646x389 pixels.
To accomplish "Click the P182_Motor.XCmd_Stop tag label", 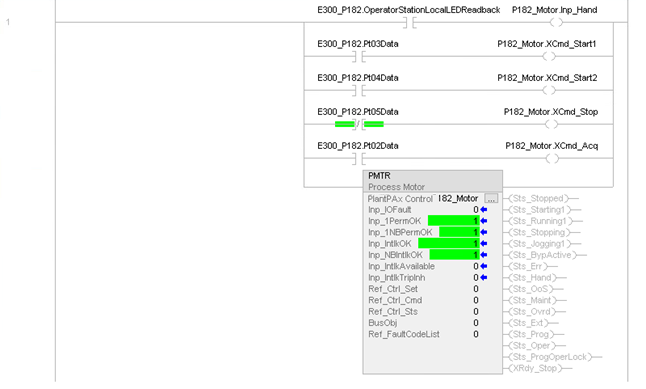I will (551, 112).
